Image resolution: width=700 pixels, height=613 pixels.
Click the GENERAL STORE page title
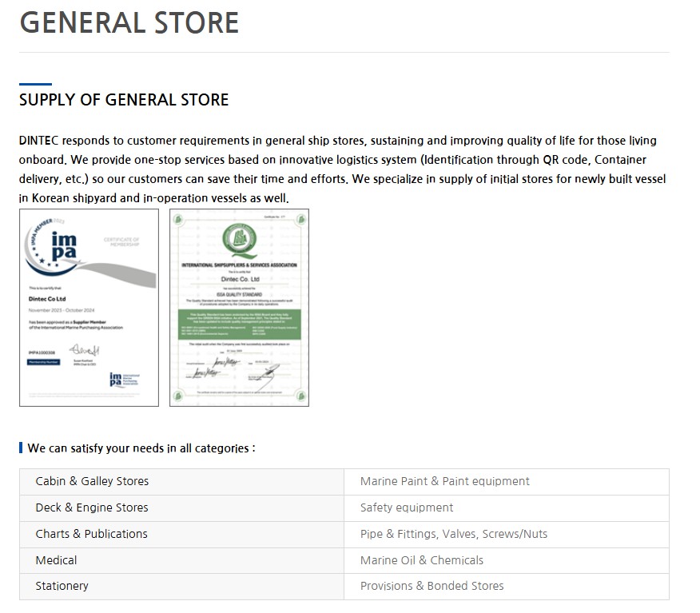[129, 22]
